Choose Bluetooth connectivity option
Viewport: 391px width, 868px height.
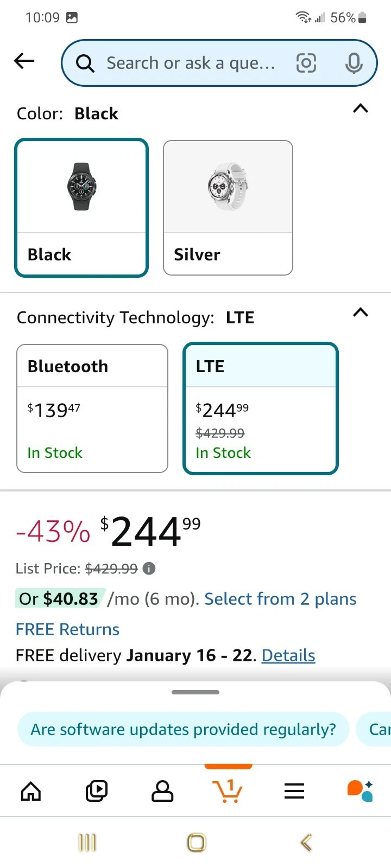pyautogui.click(x=92, y=409)
